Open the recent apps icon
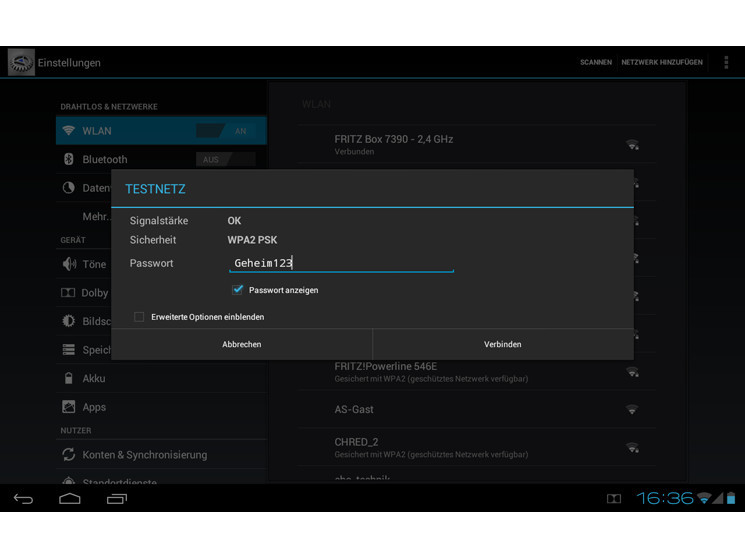Screen dimensions: 745x559 point(116,499)
